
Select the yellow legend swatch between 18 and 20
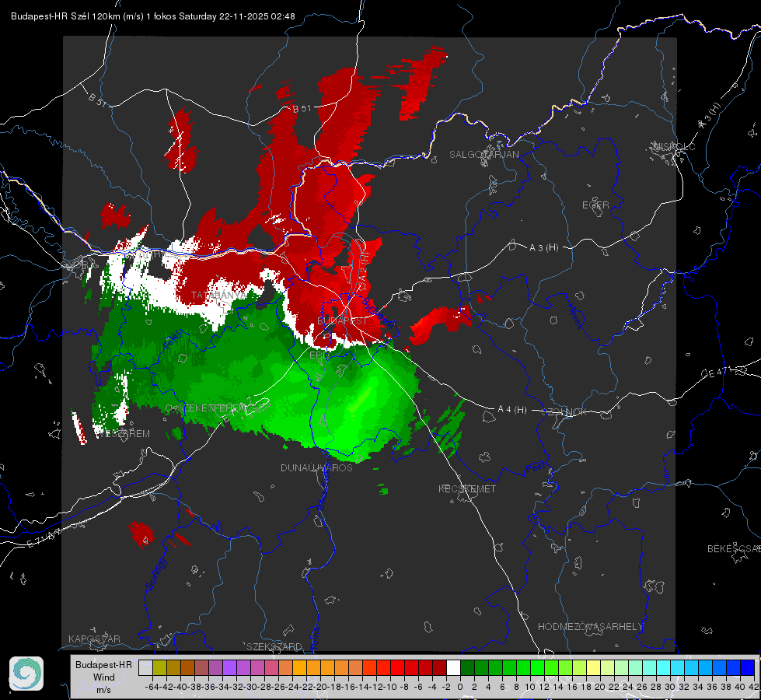(x=593, y=667)
